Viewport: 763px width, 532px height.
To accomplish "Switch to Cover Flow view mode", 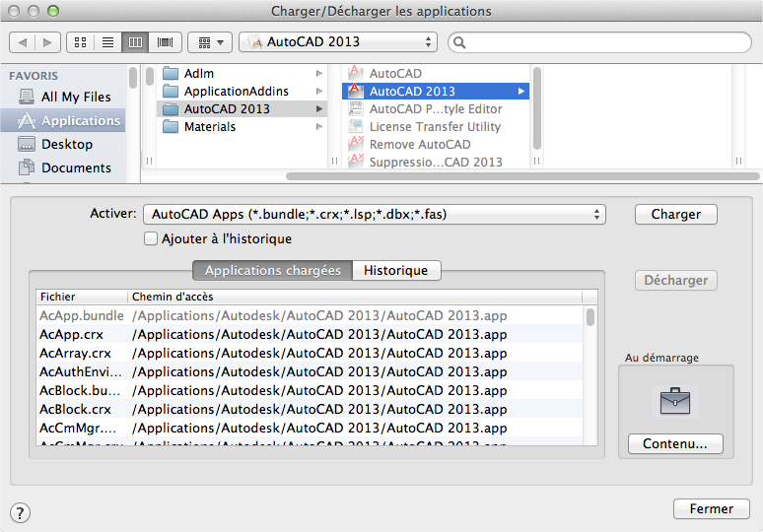I will [166, 42].
